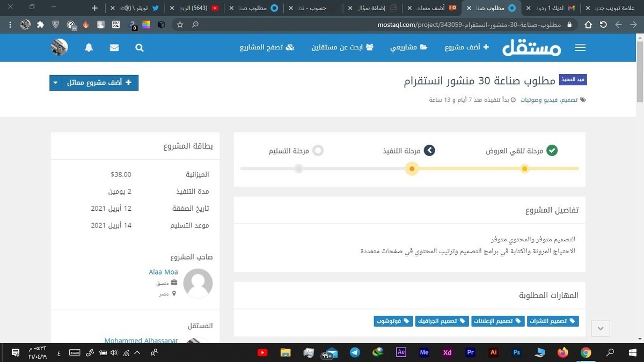Click the flame extension icon
Screen dimensions: 644x362
click(86, 25)
